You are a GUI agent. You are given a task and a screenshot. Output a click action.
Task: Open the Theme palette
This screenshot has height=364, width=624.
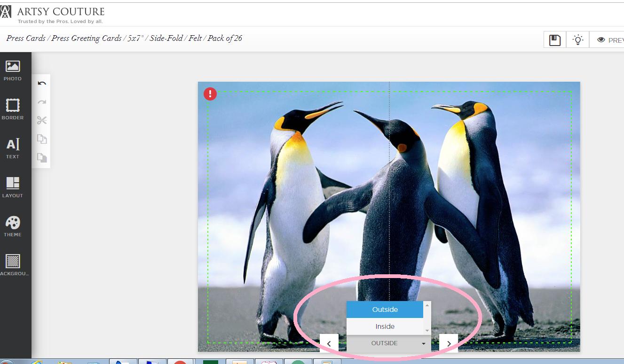(x=13, y=226)
